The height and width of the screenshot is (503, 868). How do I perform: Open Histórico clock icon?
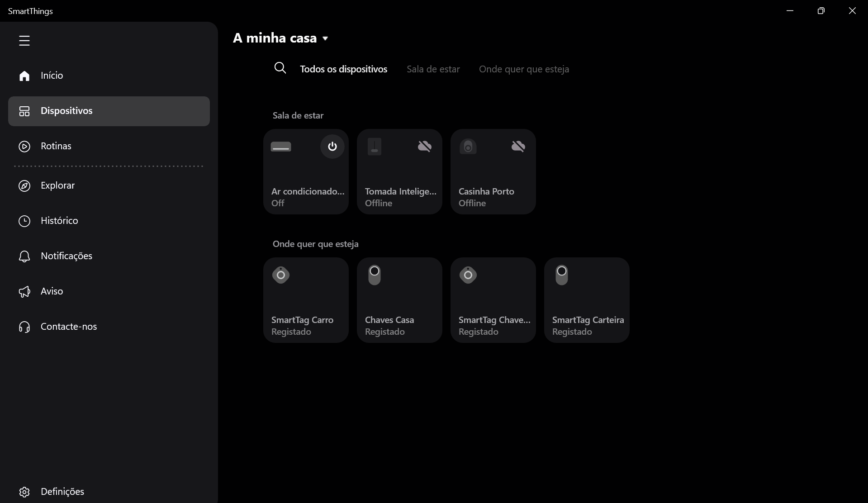pos(24,221)
